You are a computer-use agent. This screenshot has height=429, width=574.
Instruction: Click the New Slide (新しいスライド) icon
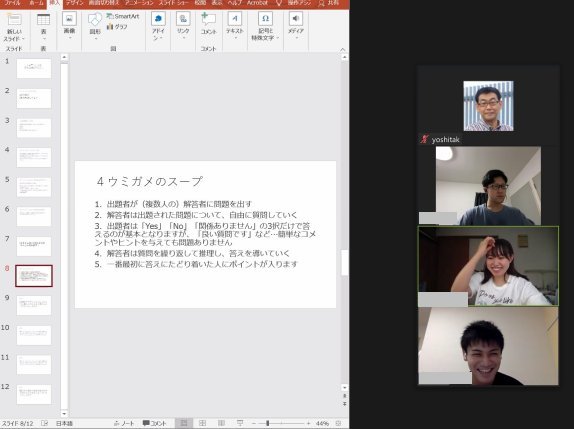coord(14,19)
